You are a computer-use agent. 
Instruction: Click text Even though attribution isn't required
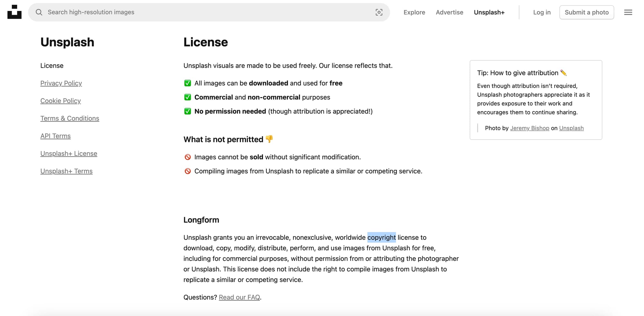click(527, 86)
